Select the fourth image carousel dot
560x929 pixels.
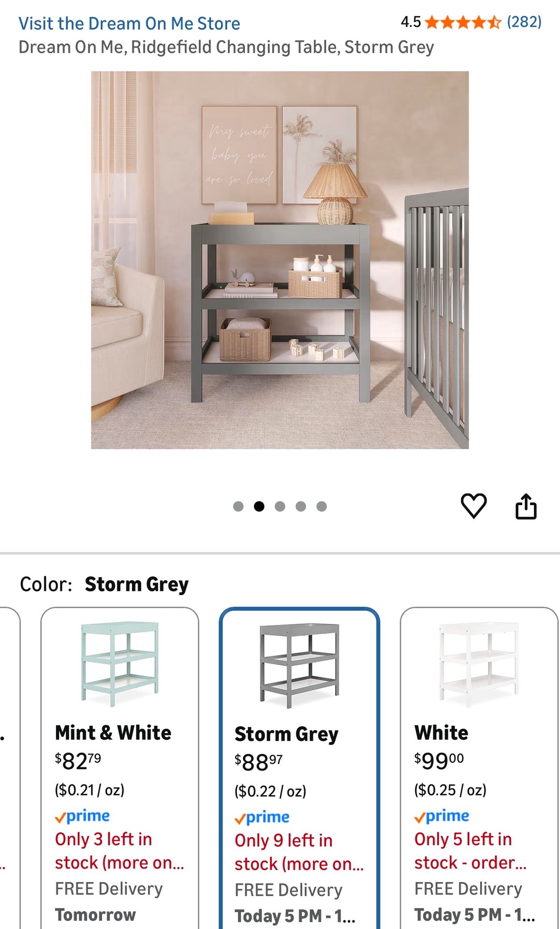(301, 506)
